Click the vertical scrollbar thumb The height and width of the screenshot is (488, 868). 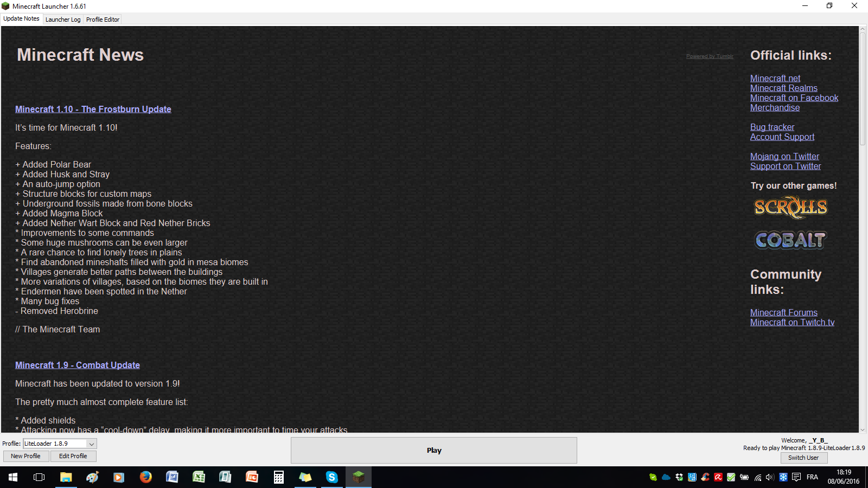click(x=863, y=89)
